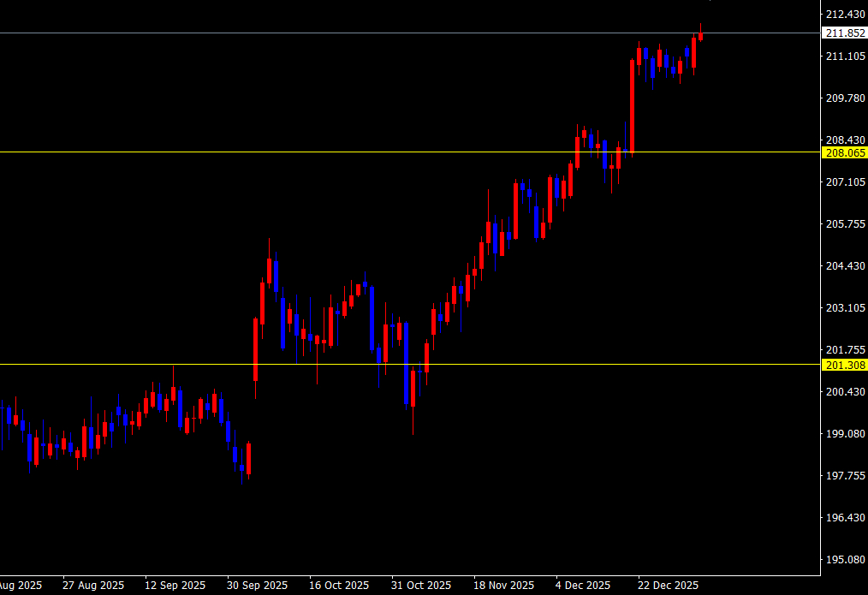Click the 199.080 price axis label
The height and width of the screenshot is (595, 868).
845,434
